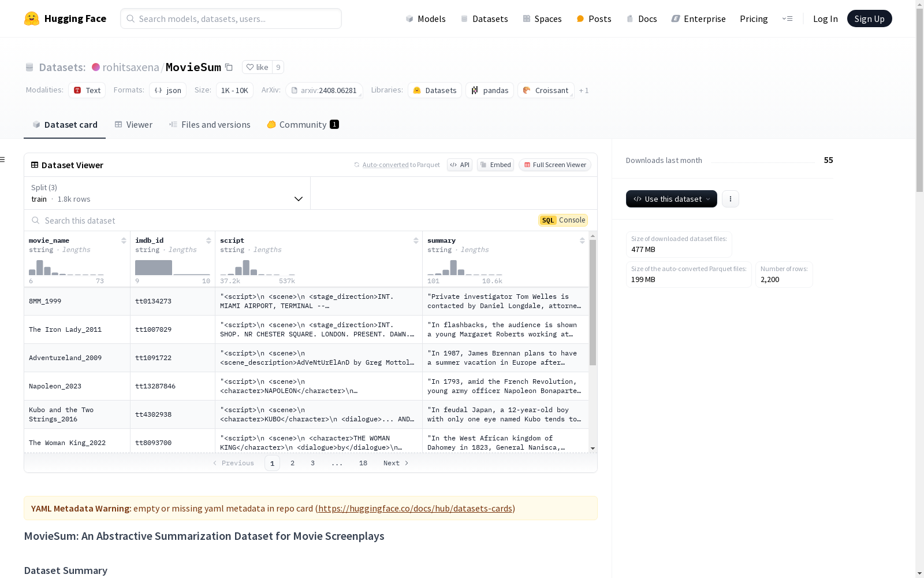Image resolution: width=924 pixels, height=578 pixels.
Task: Click the 1K - 10K size tag
Action: [234, 90]
